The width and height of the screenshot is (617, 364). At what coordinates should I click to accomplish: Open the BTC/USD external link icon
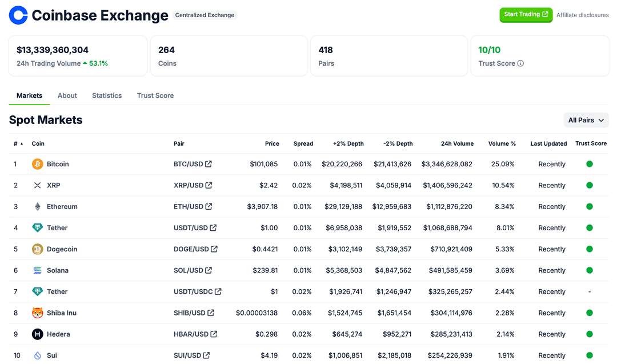[x=210, y=164]
